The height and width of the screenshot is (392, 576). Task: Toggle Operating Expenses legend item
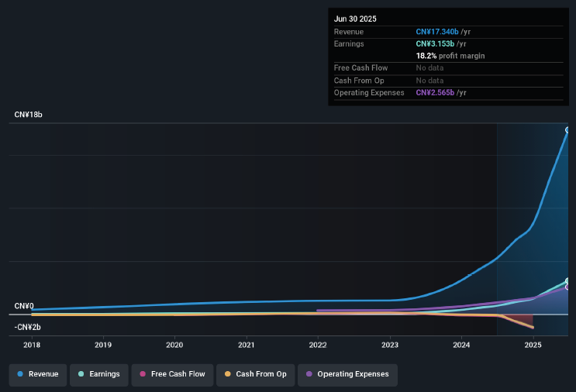point(347,374)
